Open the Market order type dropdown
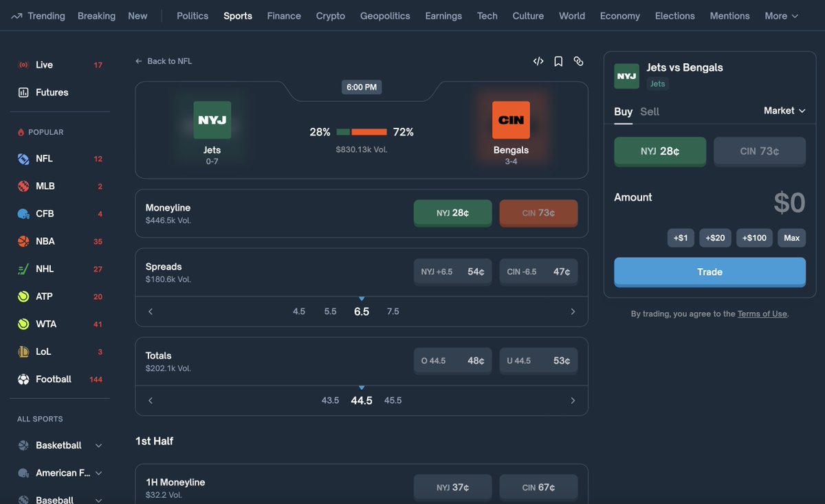The height and width of the screenshot is (504, 825). click(x=784, y=111)
